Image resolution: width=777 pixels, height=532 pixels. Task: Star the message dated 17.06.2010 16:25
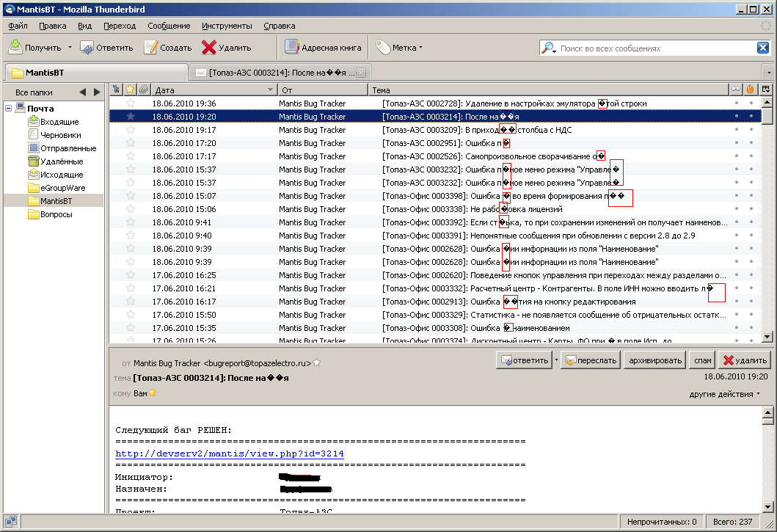coord(131,275)
